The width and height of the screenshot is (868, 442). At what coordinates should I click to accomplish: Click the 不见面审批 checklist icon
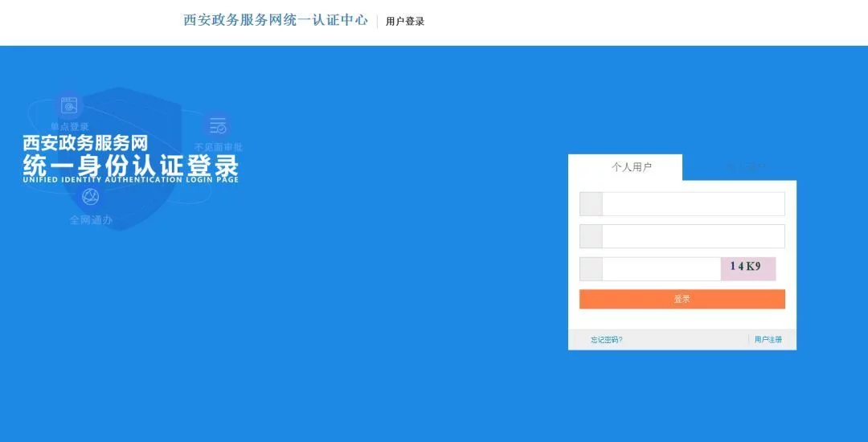coord(218,125)
